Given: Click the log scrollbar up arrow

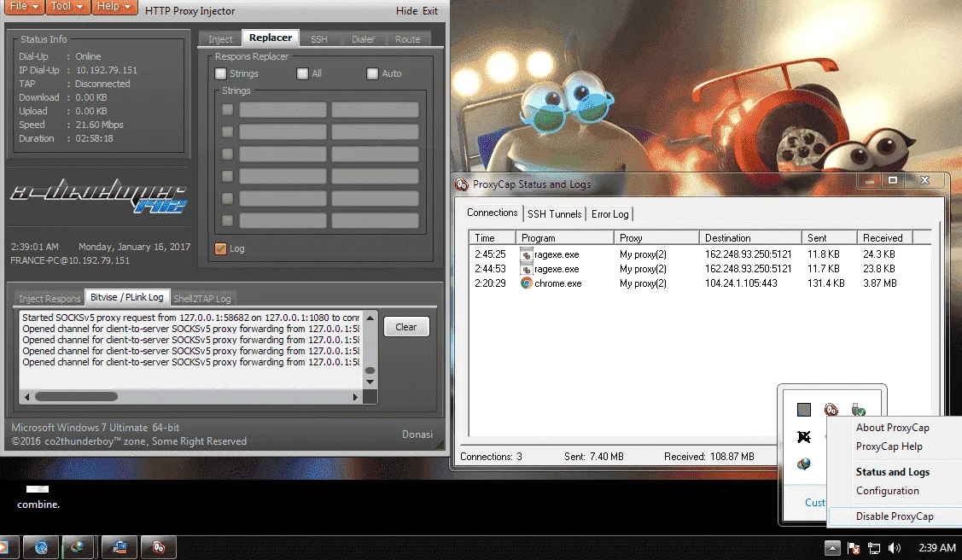Looking at the screenshot, I should [370, 318].
